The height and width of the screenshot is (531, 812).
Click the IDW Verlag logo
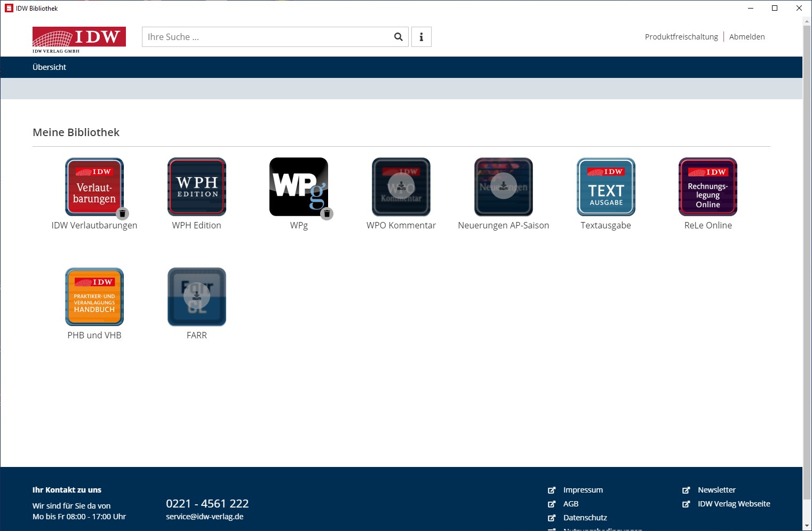click(79, 39)
